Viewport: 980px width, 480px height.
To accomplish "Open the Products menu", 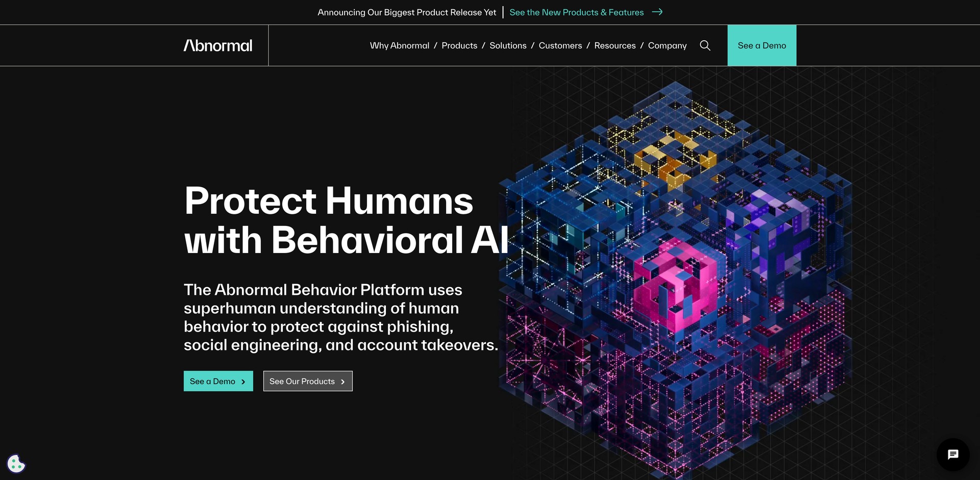I will (459, 45).
